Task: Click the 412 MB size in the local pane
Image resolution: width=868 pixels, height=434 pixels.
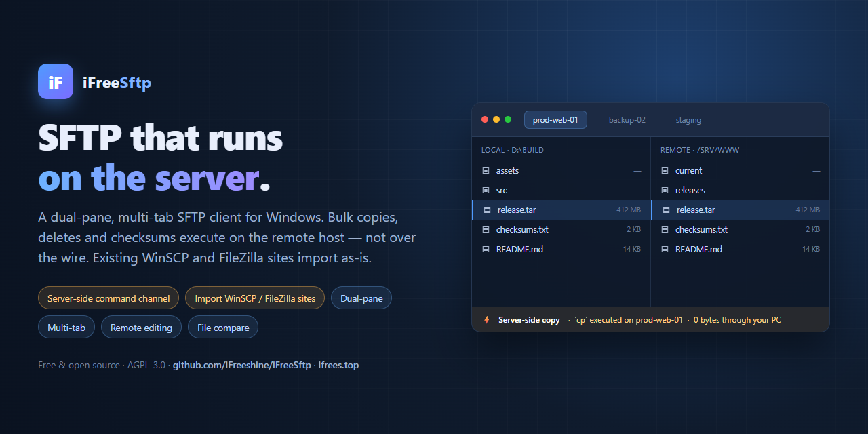Action: point(629,210)
